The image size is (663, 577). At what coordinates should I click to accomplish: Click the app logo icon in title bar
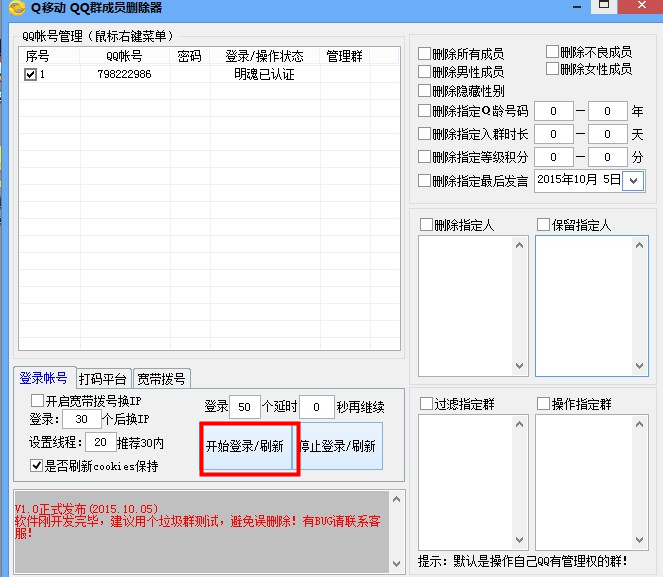tap(17, 7)
